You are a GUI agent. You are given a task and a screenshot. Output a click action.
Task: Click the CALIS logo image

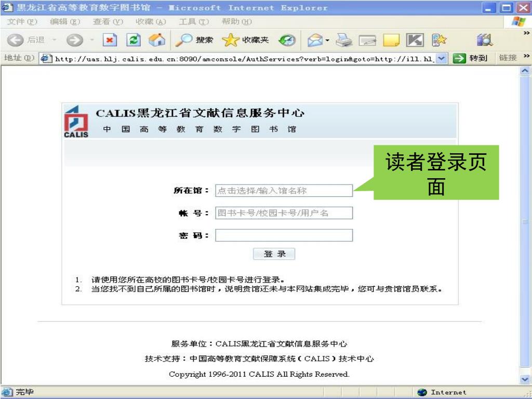coord(76,122)
